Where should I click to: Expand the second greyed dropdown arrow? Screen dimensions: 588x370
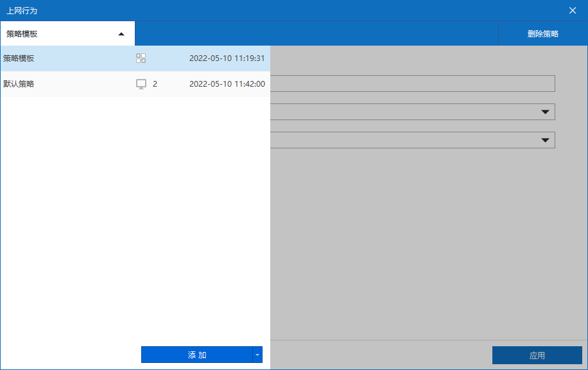click(x=545, y=140)
